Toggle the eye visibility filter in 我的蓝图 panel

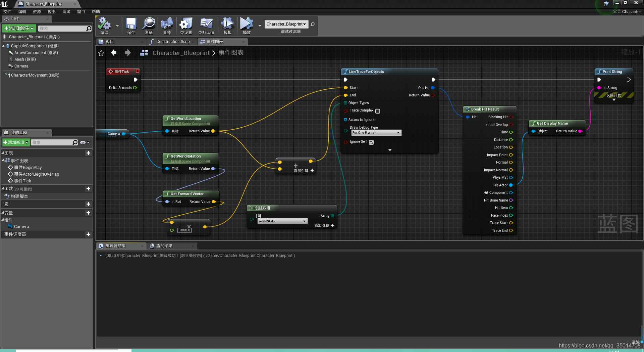click(x=84, y=142)
